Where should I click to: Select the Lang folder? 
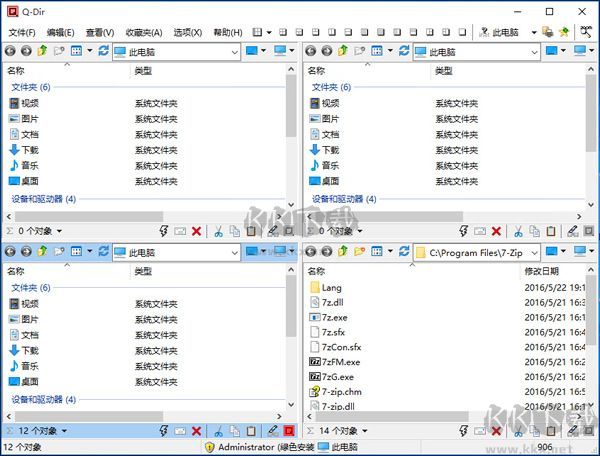(x=326, y=288)
